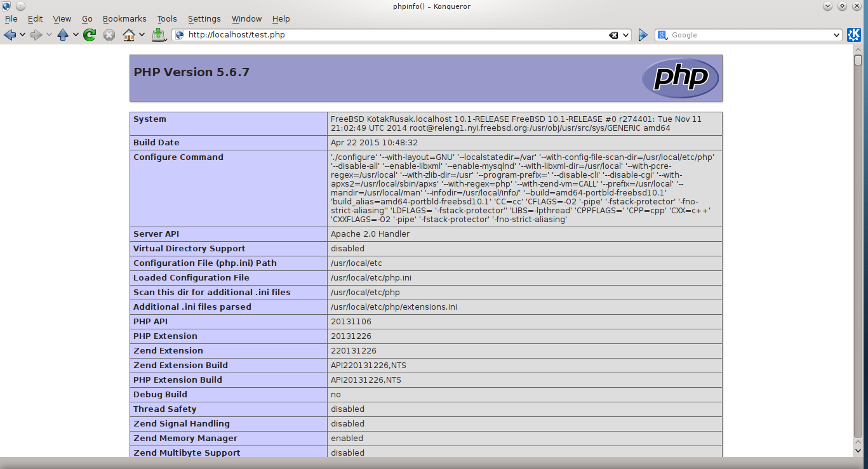This screenshot has height=469, width=868.
Task: Open the Google search bar dropdown
Action: pyautogui.click(x=836, y=35)
